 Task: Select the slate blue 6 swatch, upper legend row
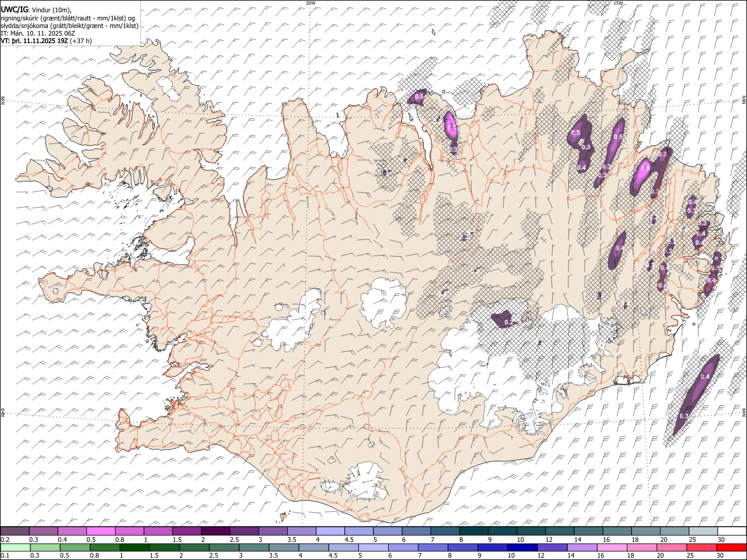tap(416, 531)
